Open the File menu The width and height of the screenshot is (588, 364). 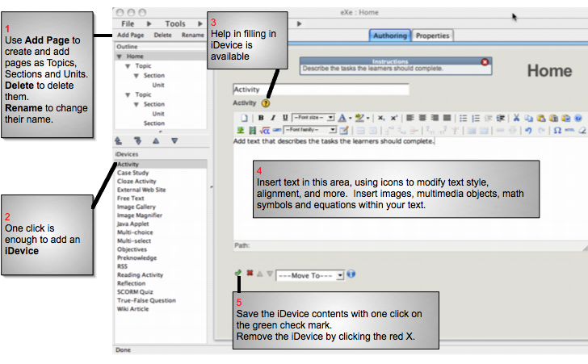[x=128, y=23]
